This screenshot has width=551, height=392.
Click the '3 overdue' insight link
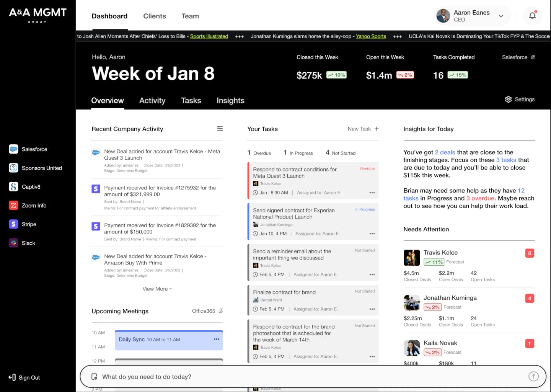[480, 198]
